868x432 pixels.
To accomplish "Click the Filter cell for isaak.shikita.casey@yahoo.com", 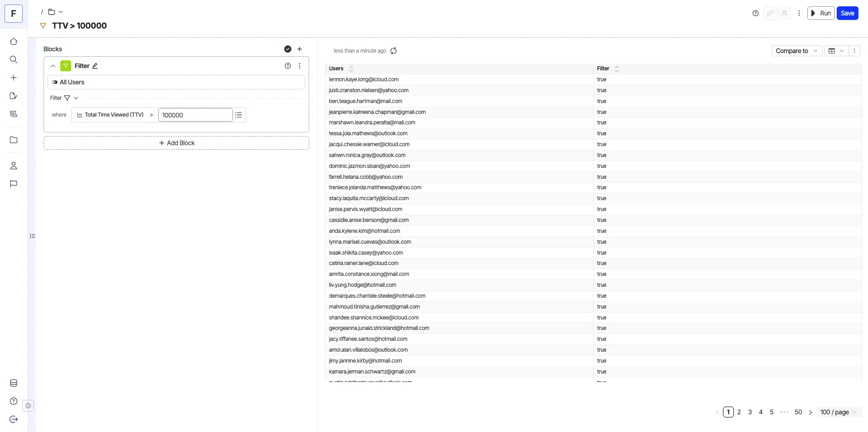I will [727, 253].
